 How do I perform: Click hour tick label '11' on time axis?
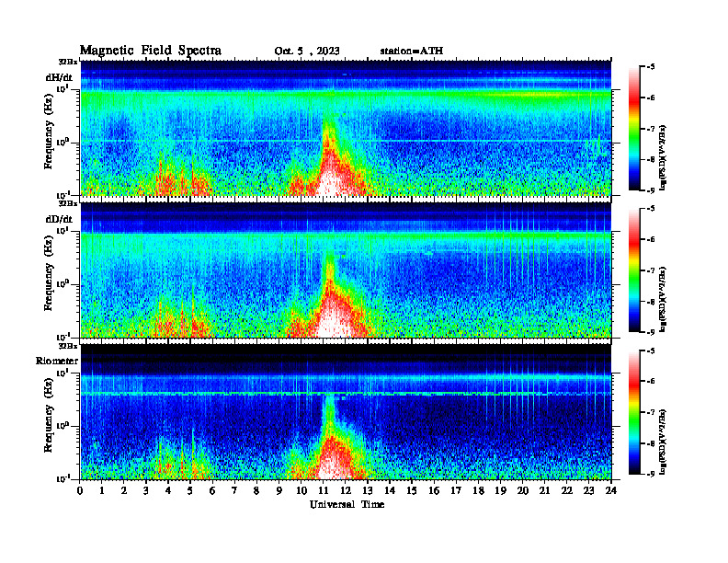coord(324,490)
